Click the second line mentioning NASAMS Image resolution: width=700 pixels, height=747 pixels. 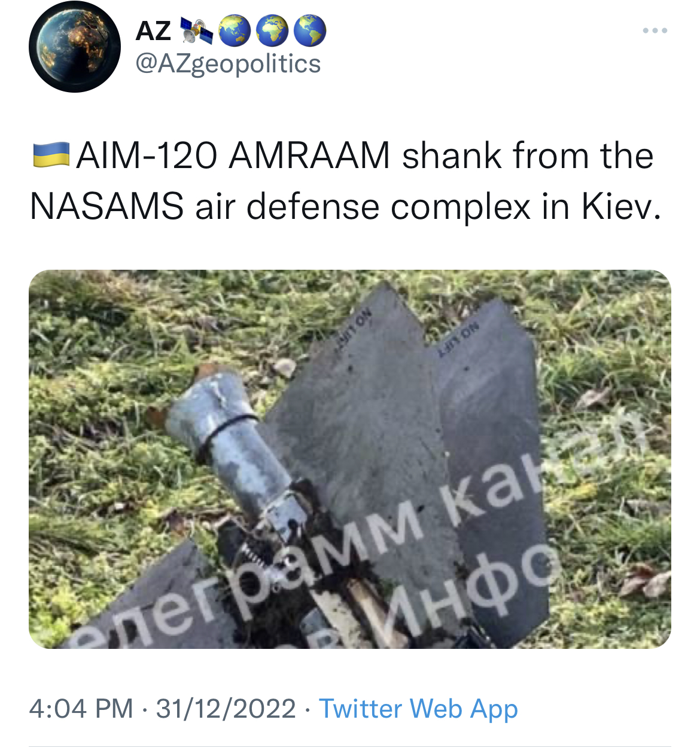click(x=346, y=206)
